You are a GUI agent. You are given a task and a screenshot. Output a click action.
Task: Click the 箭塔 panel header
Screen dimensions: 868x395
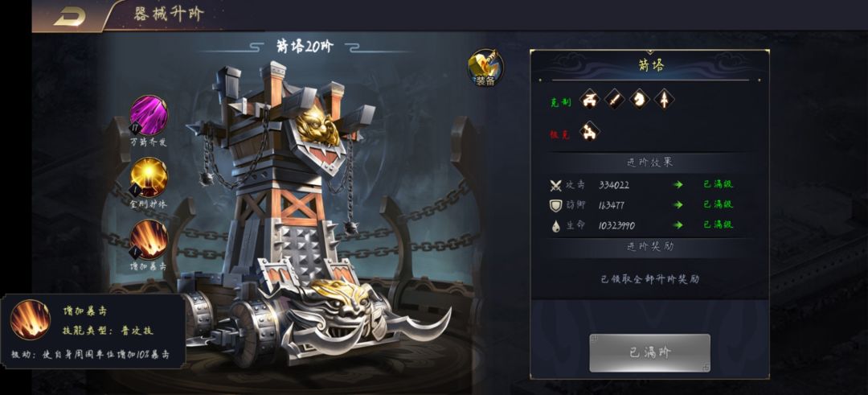click(650, 66)
